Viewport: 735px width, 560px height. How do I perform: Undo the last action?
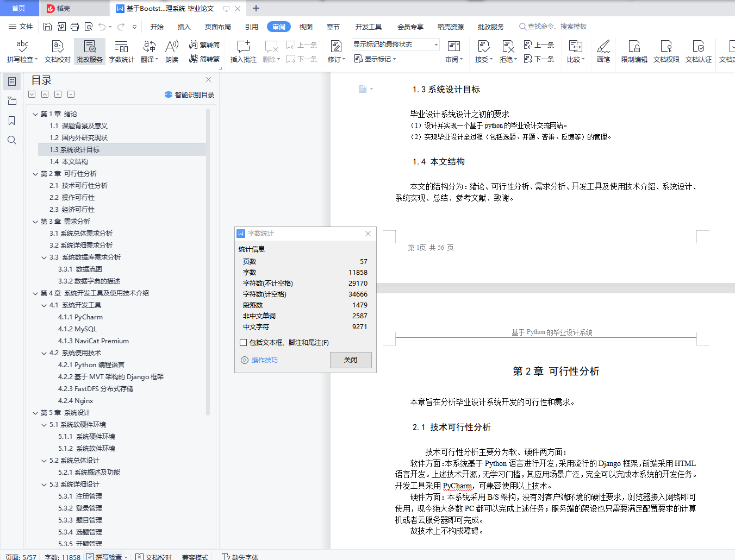click(x=102, y=27)
